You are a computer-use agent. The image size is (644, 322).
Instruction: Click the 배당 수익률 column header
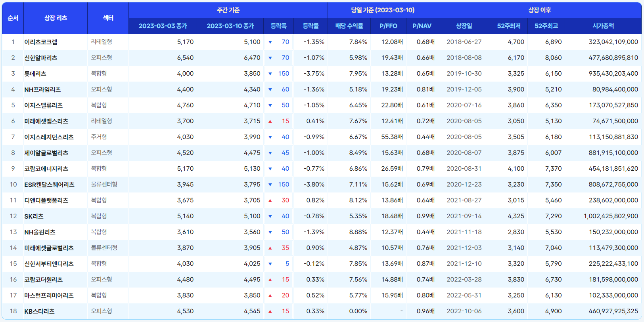349,26
